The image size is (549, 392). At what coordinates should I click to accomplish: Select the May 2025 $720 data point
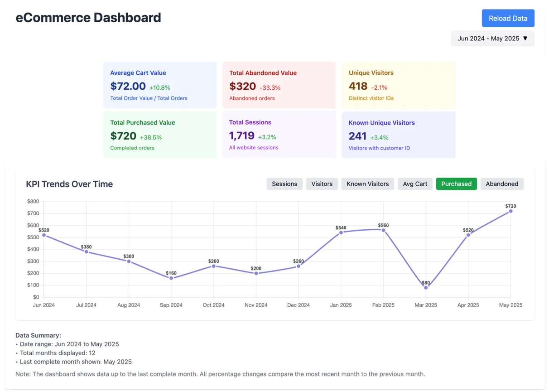tap(510, 211)
